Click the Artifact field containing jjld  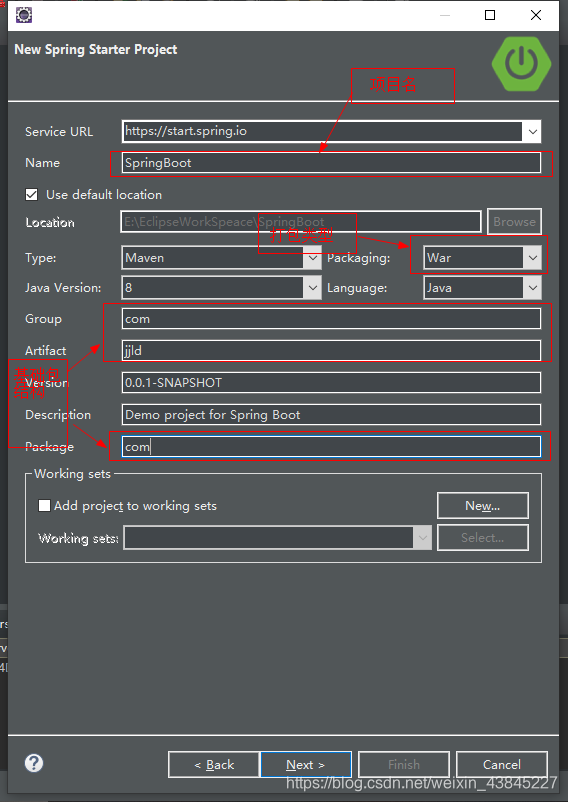pyautogui.click(x=331, y=351)
